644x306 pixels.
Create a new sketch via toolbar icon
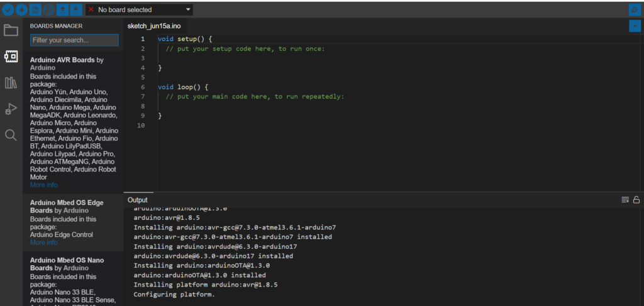(36, 9)
